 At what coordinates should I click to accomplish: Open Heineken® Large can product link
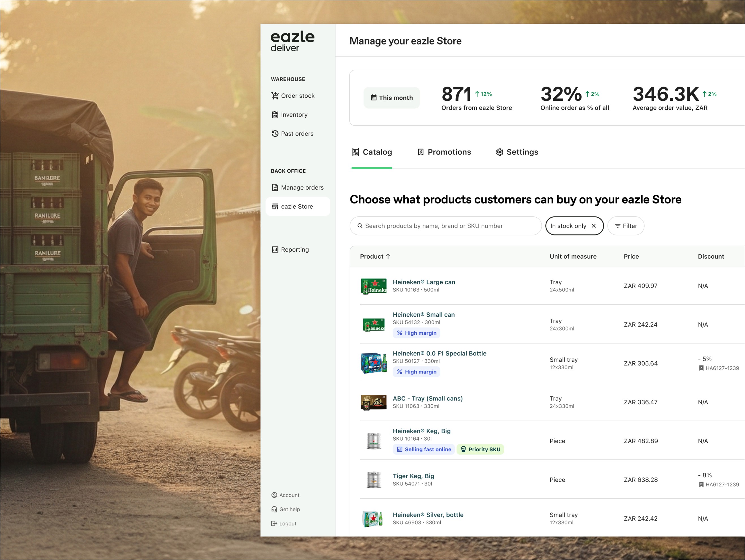[x=423, y=282]
